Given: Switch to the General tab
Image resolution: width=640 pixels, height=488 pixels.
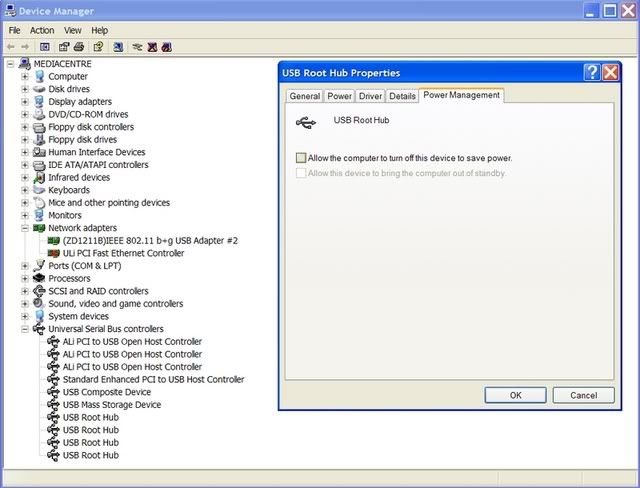Looking at the screenshot, I should point(304,96).
